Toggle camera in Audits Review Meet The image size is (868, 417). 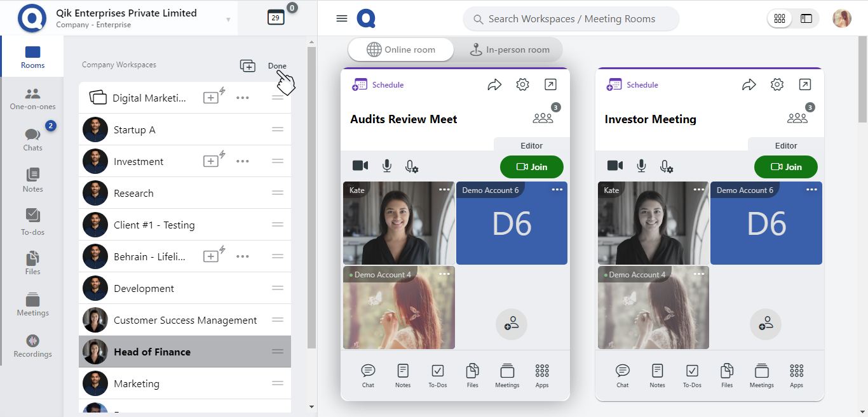point(360,166)
